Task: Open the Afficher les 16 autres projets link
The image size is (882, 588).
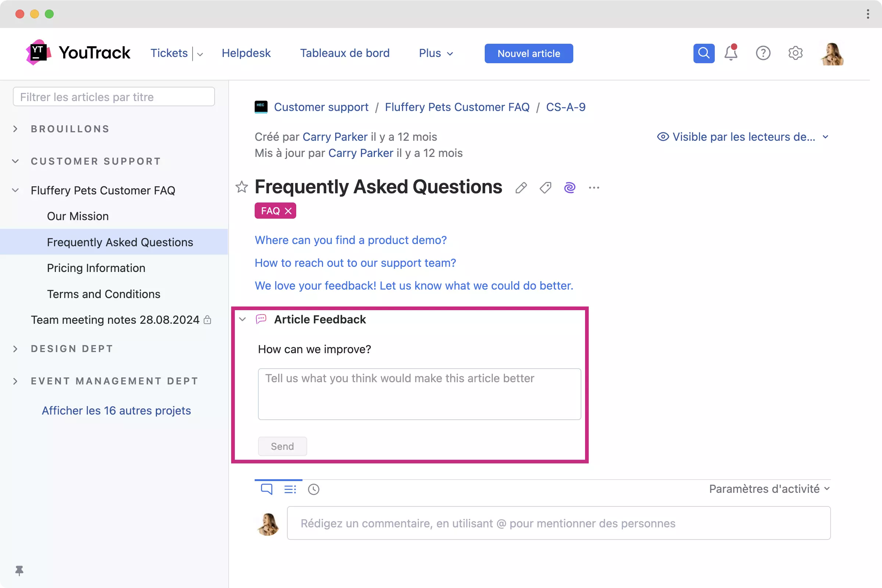Action: (x=116, y=410)
